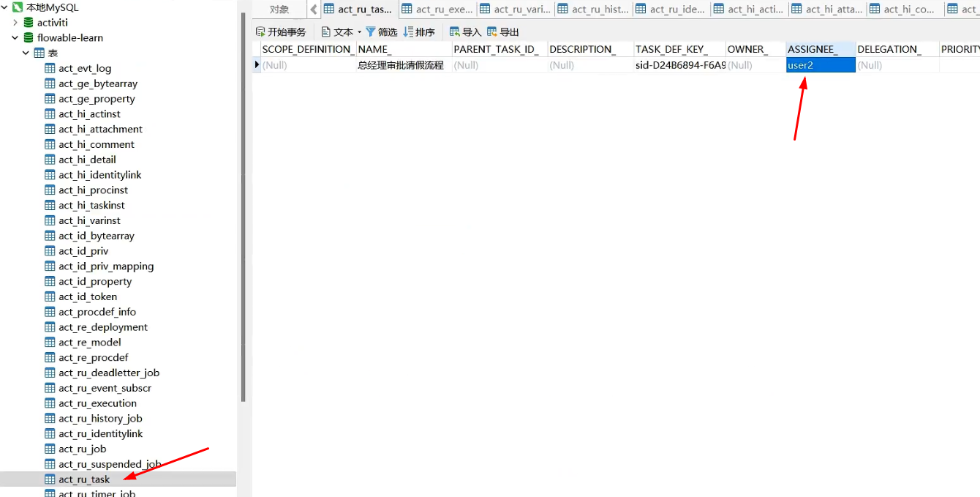Select table act_hi_varinst in tree

89,220
